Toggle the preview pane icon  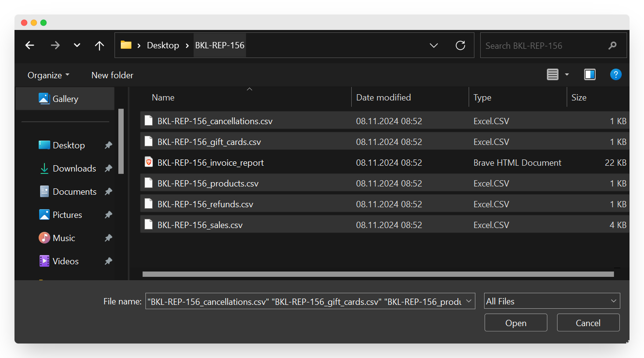589,75
